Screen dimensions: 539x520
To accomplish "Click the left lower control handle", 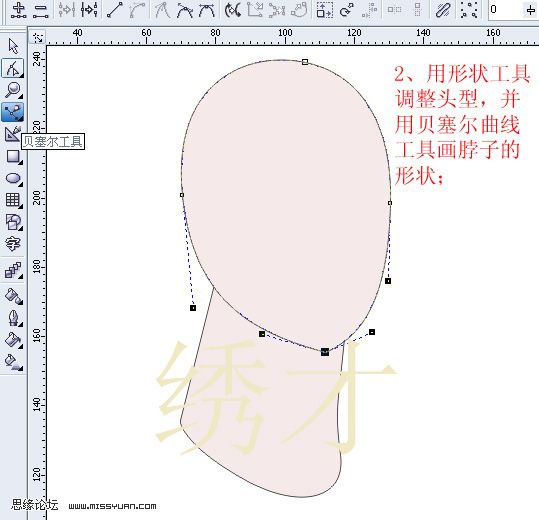I will pos(193,308).
